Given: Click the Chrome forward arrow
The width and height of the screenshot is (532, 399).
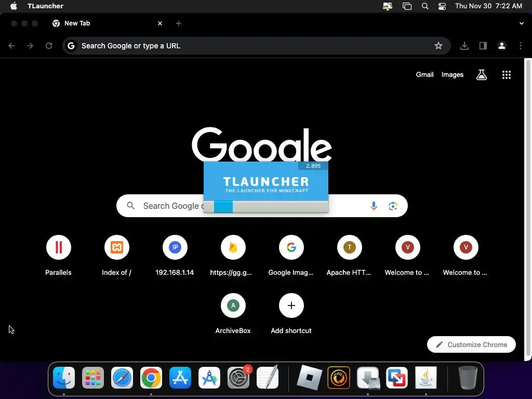Looking at the screenshot, I should click(30, 46).
